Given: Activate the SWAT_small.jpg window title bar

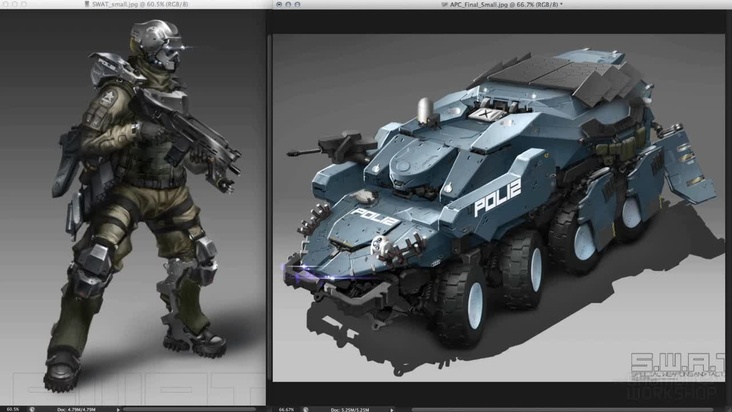Looking at the screenshot, I should pos(200,5).
